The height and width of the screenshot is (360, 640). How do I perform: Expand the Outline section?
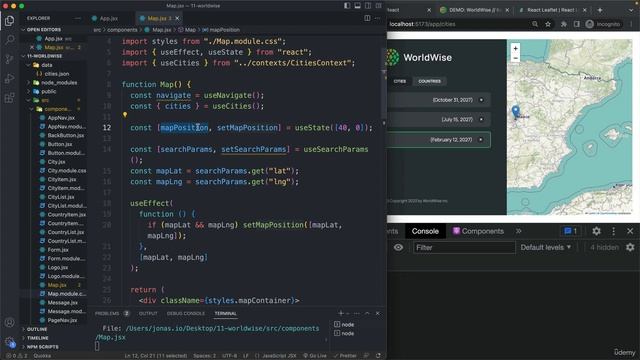pos(37,329)
